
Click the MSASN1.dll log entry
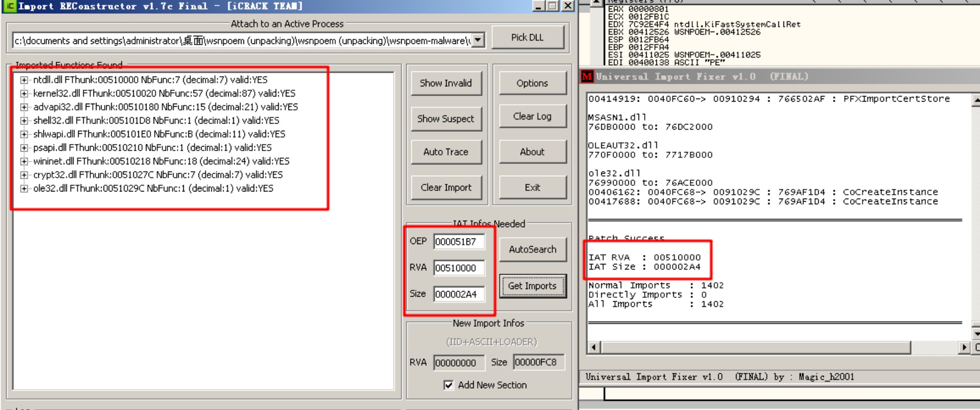point(617,117)
